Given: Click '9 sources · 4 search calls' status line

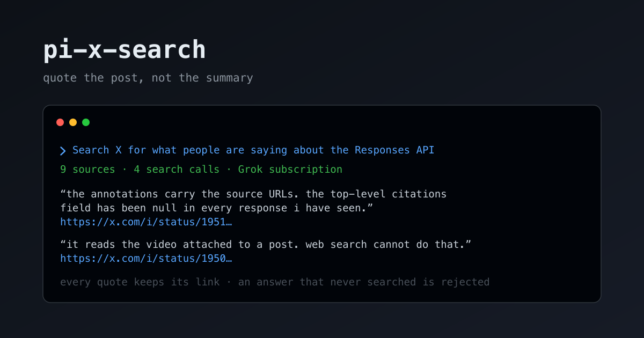Looking at the screenshot, I should (201, 170).
